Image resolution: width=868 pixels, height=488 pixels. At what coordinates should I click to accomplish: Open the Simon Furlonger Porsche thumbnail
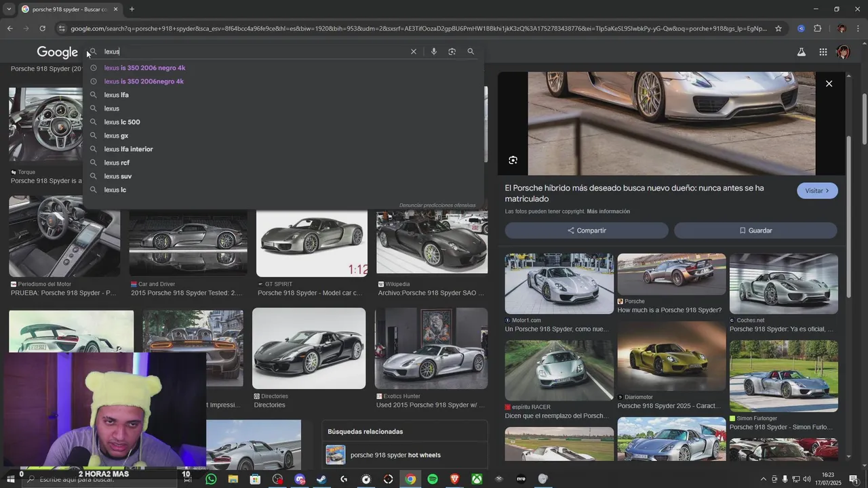click(783, 376)
